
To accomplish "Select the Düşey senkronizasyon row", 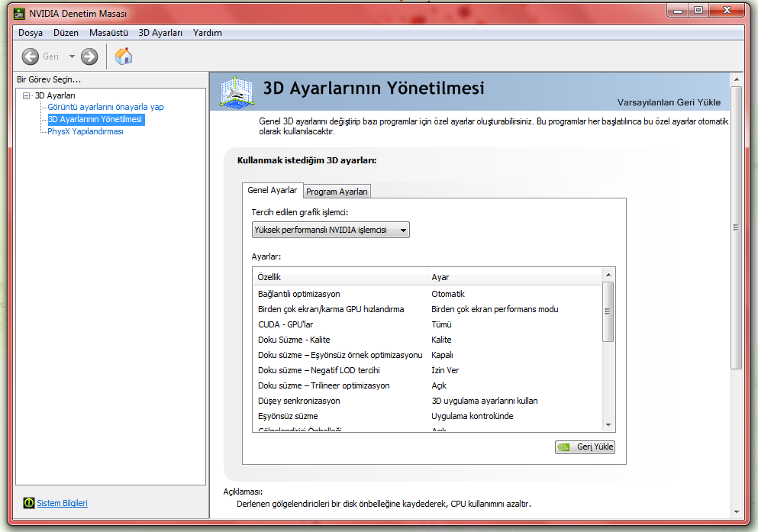I will pos(427,401).
